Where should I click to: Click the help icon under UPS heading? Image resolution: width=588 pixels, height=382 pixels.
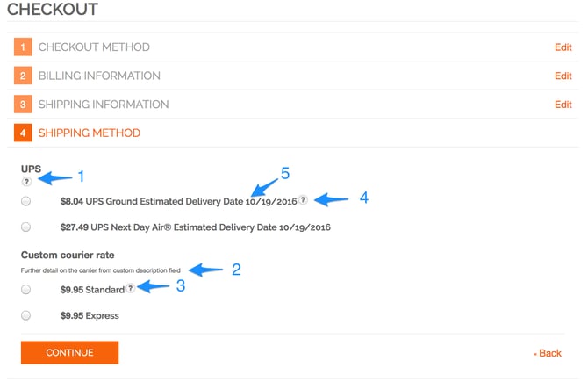(26, 182)
